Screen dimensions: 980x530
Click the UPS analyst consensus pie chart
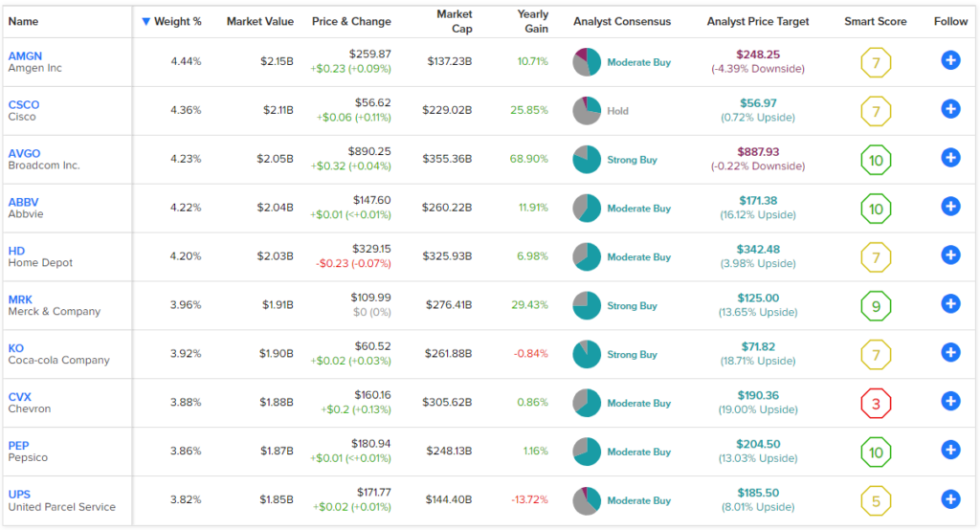(587, 500)
